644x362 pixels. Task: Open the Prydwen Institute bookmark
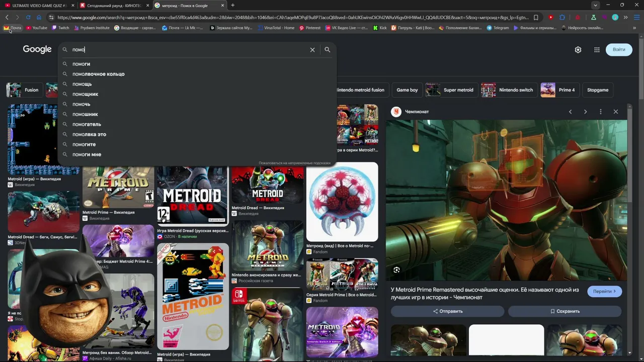pyautogui.click(x=92, y=28)
